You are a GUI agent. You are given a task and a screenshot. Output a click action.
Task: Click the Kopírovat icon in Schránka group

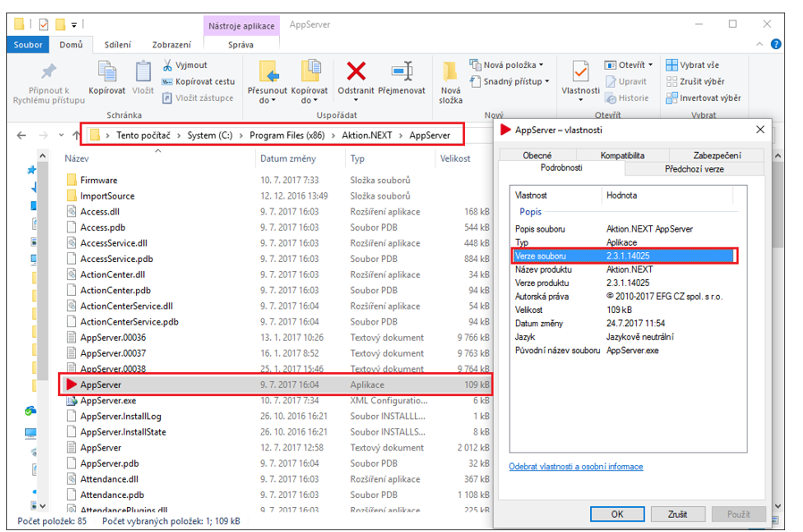point(106,72)
